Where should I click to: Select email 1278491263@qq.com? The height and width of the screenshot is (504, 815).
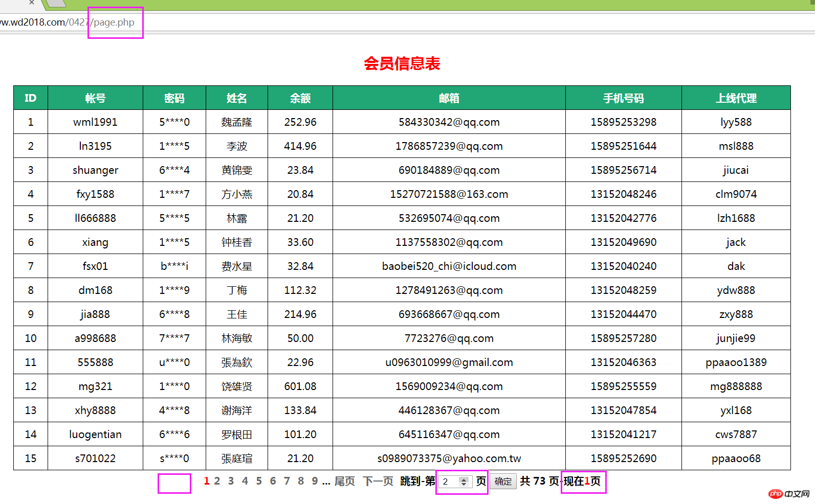[x=449, y=290]
